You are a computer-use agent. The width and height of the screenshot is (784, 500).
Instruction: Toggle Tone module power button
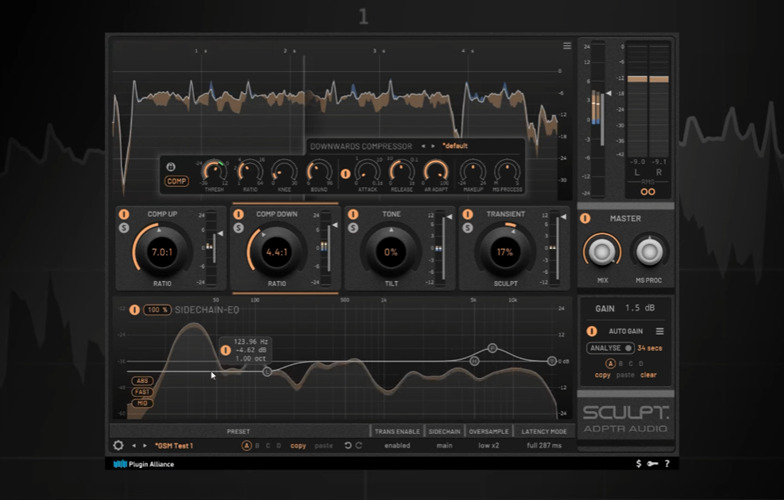(x=352, y=214)
